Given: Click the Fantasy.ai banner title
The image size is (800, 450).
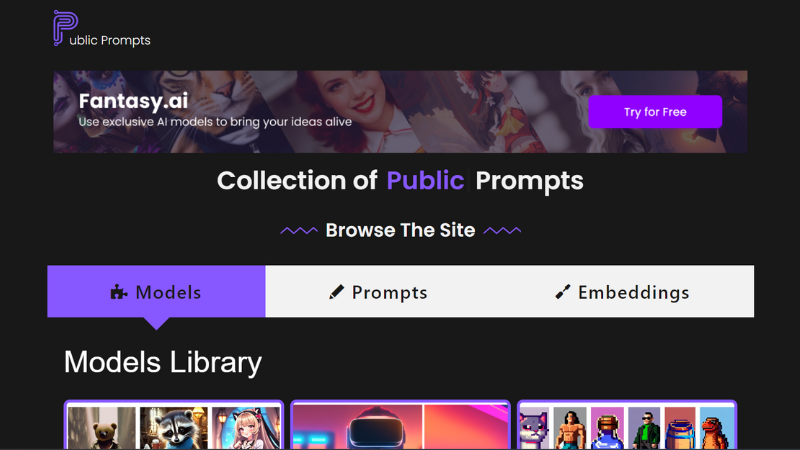Looking at the screenshot, I should 133,101.
